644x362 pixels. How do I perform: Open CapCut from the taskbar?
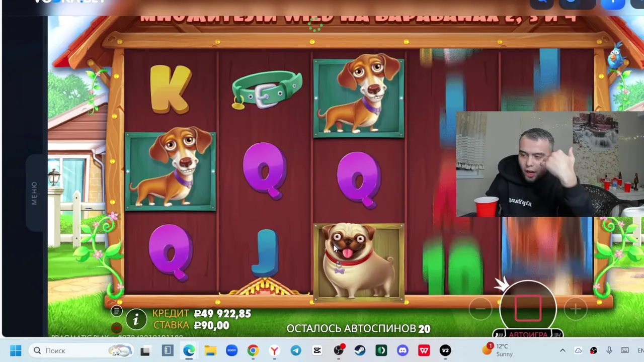(317, 350)
